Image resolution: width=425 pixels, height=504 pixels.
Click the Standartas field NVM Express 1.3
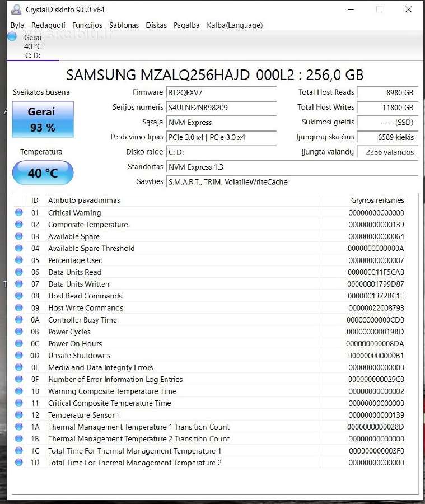292,167
